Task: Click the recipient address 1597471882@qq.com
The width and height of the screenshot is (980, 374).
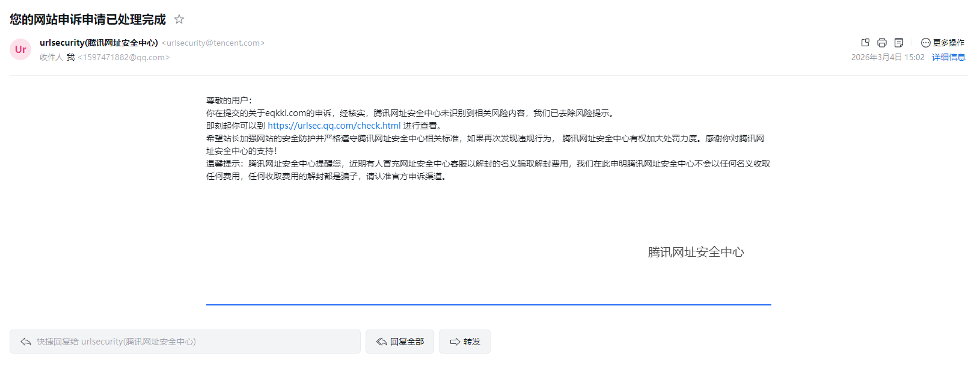Action: 124,57
